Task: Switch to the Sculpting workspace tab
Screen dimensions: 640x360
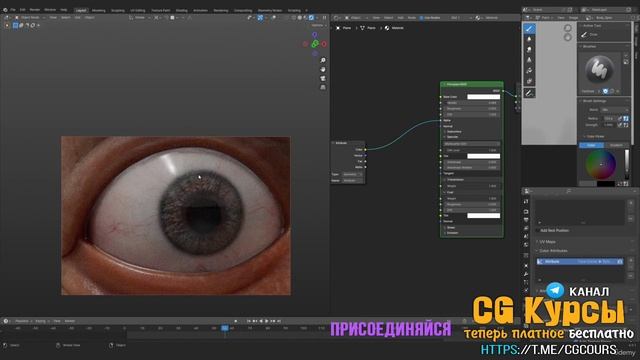Action: (118, 10)
